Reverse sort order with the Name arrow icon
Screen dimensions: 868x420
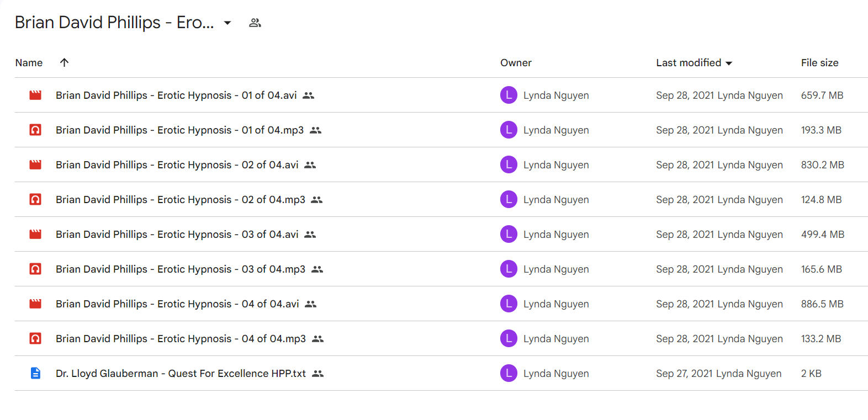pyautogui.click(x=64, y=62)
